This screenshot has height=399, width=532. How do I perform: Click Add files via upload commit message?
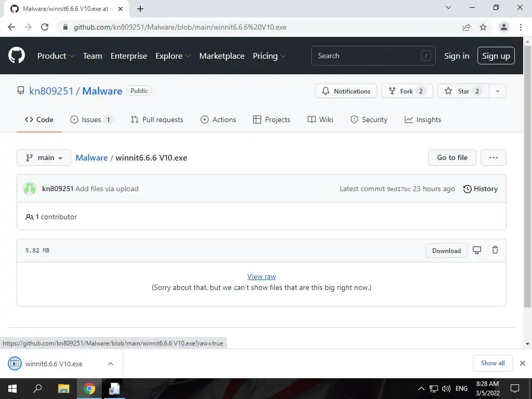point(107,189)
